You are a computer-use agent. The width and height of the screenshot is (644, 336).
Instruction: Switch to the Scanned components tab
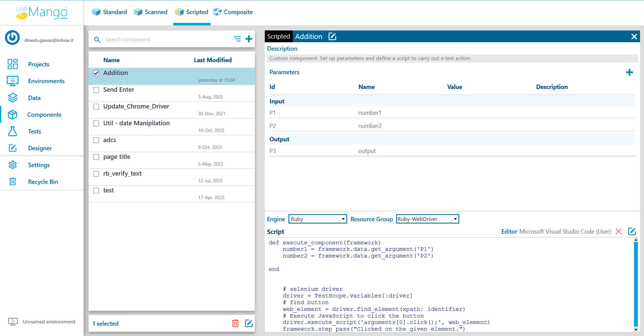click(x=151, y=12)
